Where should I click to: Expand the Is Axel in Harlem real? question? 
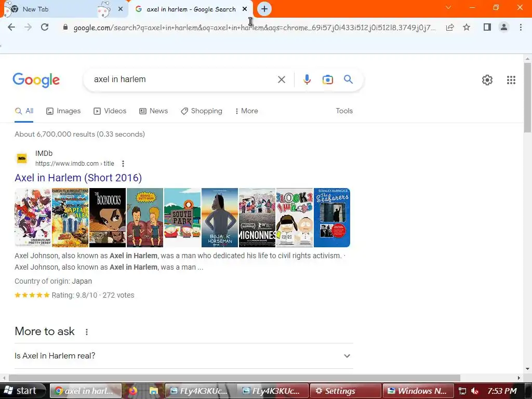183,356
